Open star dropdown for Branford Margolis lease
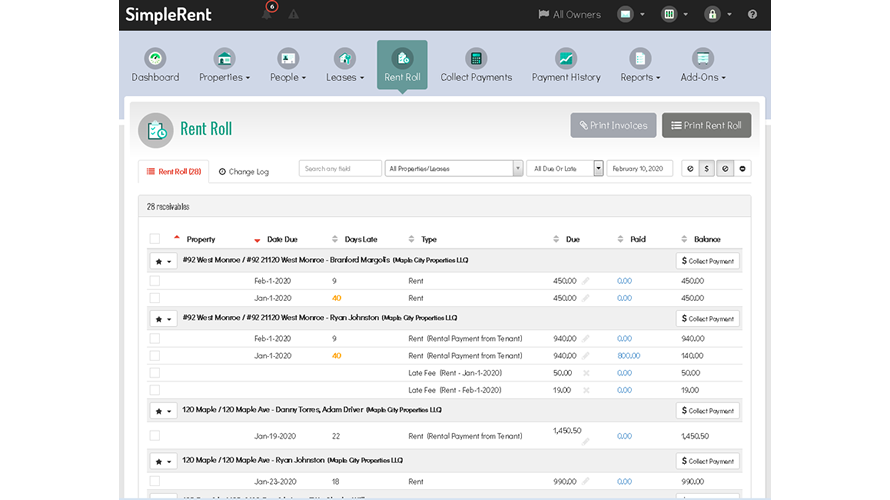The image size is (890, 500). point(163,261)
